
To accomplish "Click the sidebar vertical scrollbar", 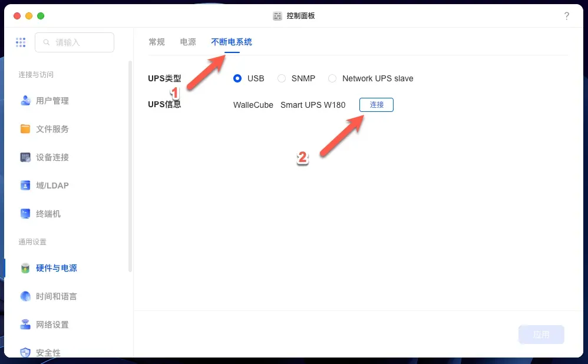I will (130, 167).
